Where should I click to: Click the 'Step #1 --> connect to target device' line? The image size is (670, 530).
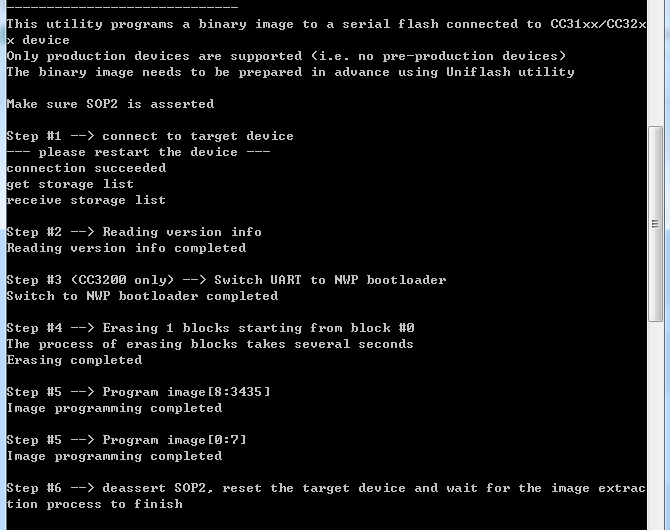pyautogui.click(x=150, y=136)
